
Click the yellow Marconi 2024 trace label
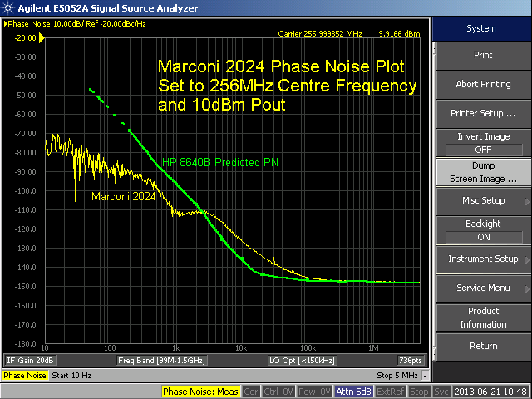(x=124, y=196)
